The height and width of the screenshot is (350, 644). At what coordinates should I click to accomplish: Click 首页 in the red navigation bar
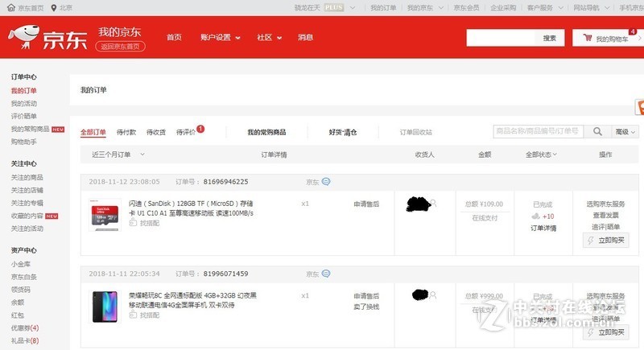coord(174,37)
